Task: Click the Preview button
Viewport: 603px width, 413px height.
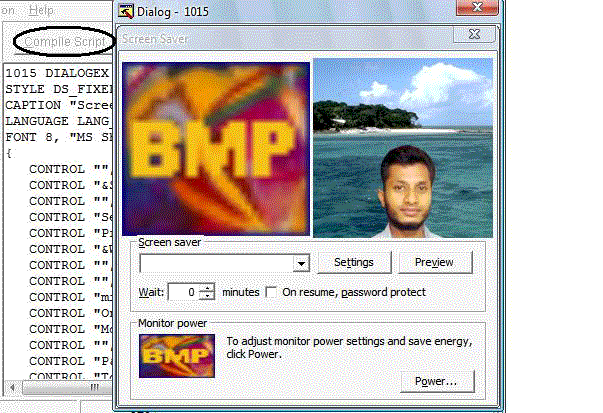Action: [435, 262]
